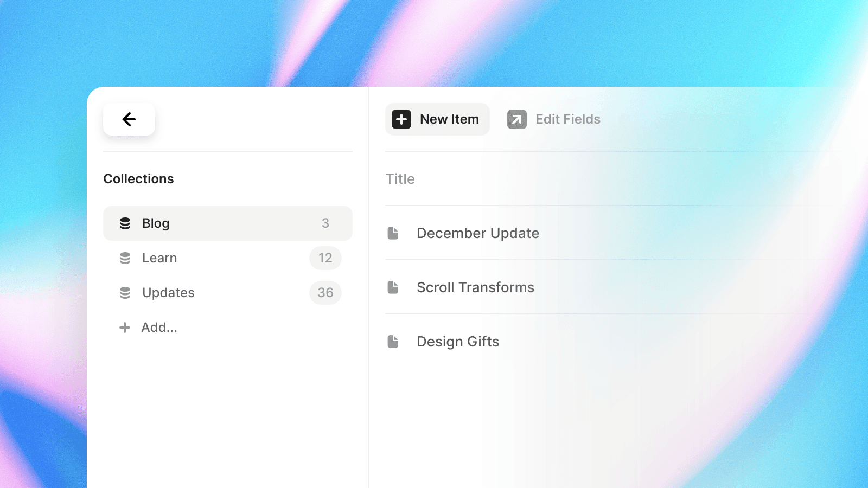
Task: Select the Learn collection
Action: coord(228,258)
